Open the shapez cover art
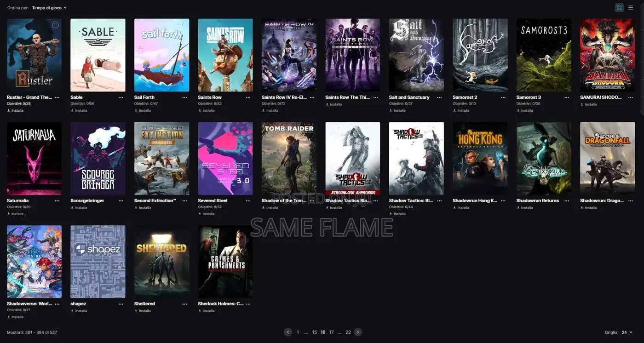The width and height of the screenshot is (644, 343). pyautogui.click(x=98, y=262)
